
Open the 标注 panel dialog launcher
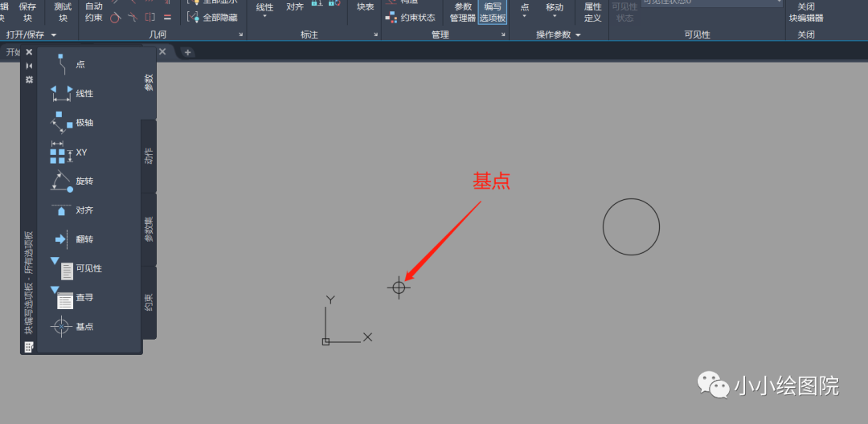point(375,35)
